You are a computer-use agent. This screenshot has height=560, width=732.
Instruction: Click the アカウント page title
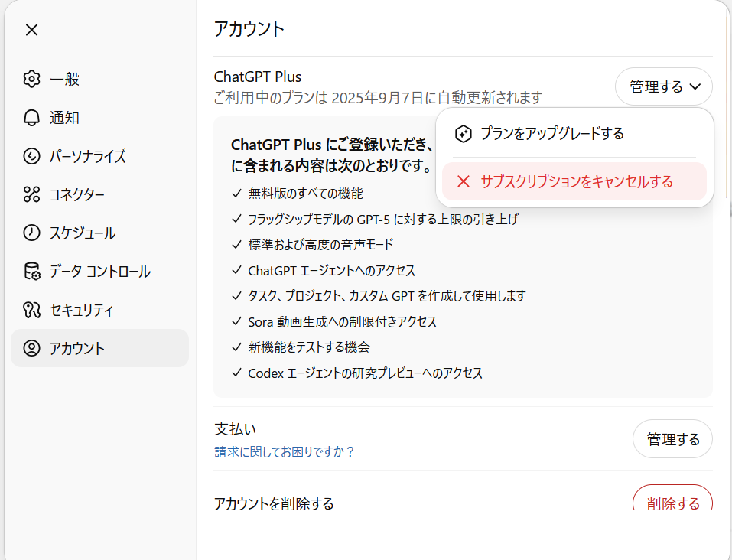click(249, 28)
